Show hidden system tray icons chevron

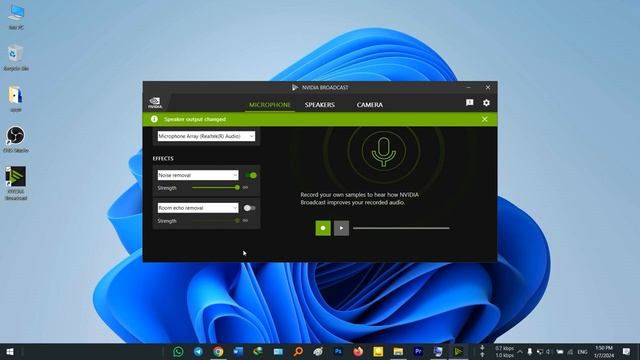point(520,352)
